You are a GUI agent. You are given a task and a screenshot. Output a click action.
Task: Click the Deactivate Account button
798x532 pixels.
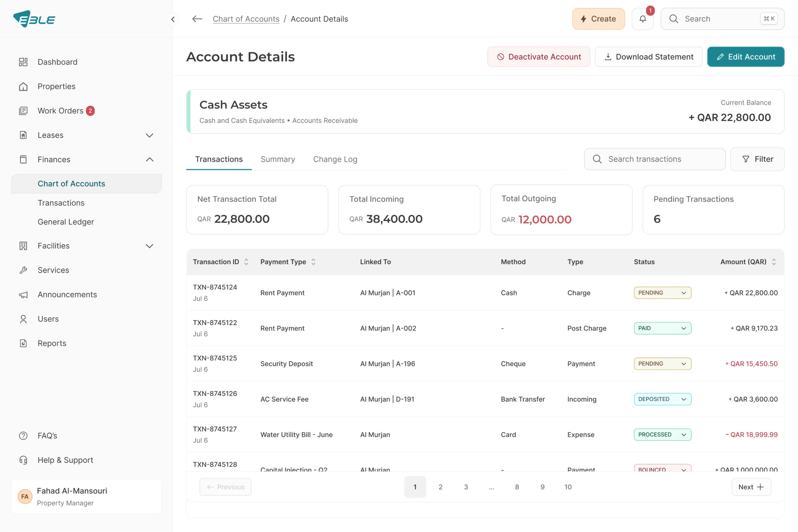click(538, 57)
